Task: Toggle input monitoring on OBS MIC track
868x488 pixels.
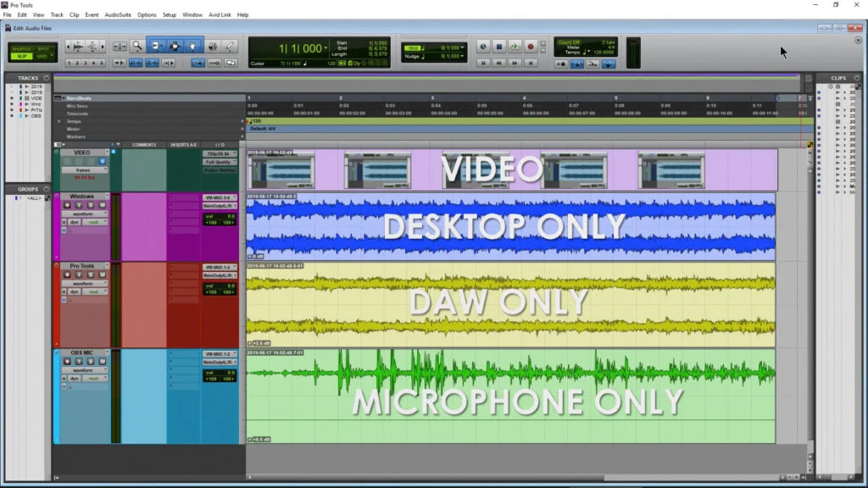Action: click(79, 362)
